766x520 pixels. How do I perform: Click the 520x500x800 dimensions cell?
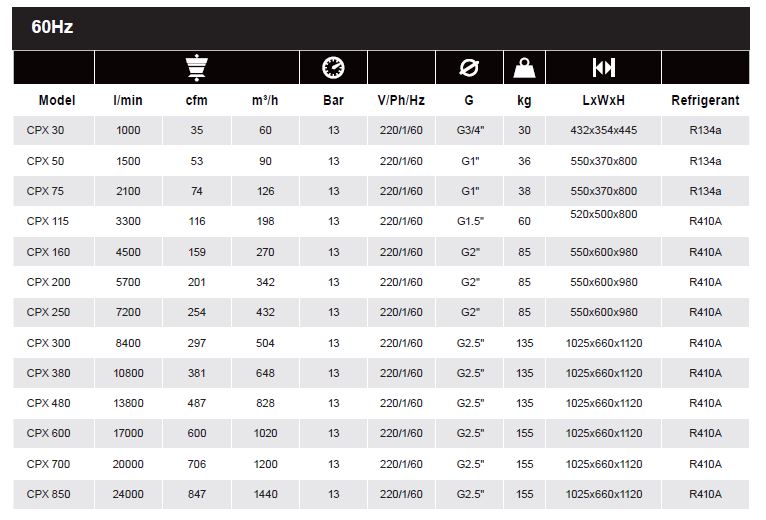(603, 215)
